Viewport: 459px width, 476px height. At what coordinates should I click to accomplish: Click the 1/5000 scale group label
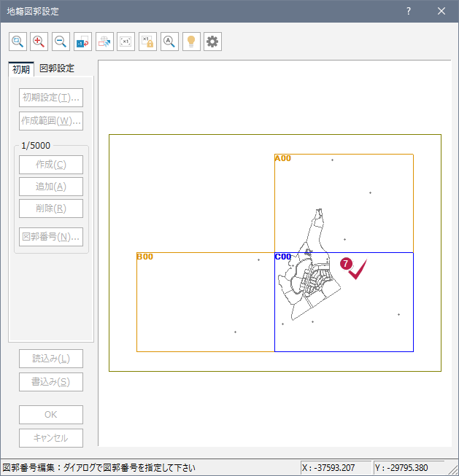coord(36,146)
